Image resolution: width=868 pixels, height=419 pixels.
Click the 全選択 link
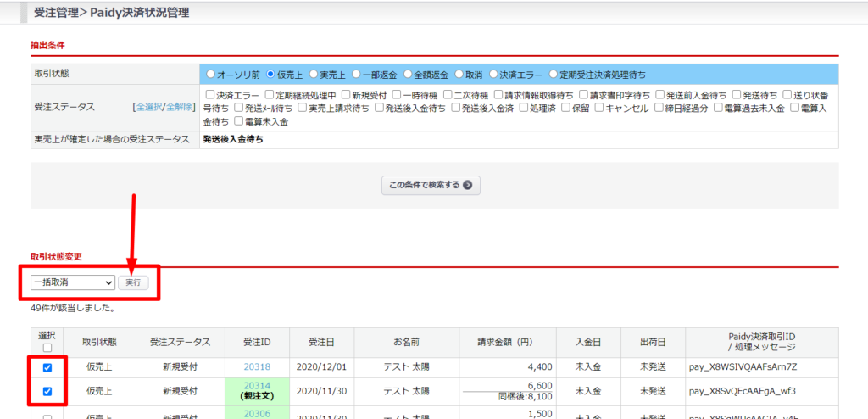coord(149,108)
